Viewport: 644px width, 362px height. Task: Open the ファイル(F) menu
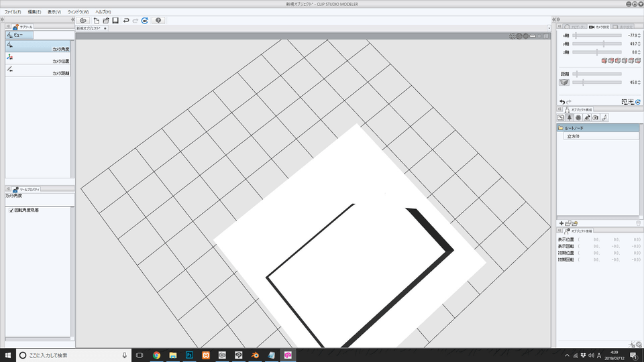13,12
